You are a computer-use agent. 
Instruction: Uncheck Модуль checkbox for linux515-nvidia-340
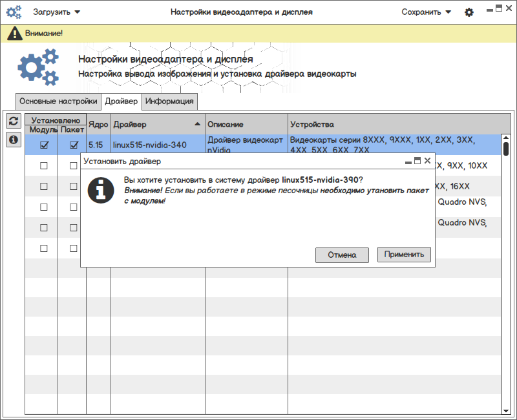pyautogui.click(x=44, y=145)
